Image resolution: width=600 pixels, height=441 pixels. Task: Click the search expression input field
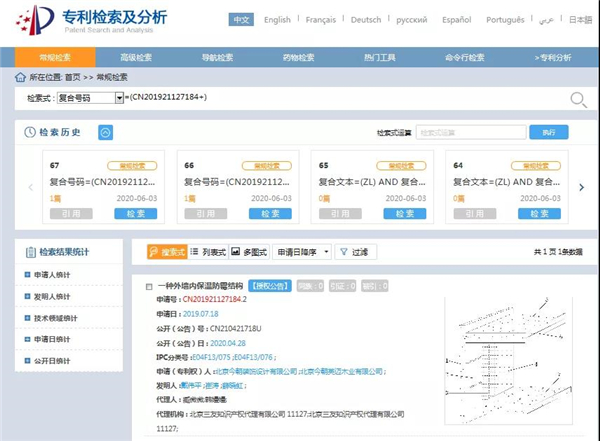[344, 98]
